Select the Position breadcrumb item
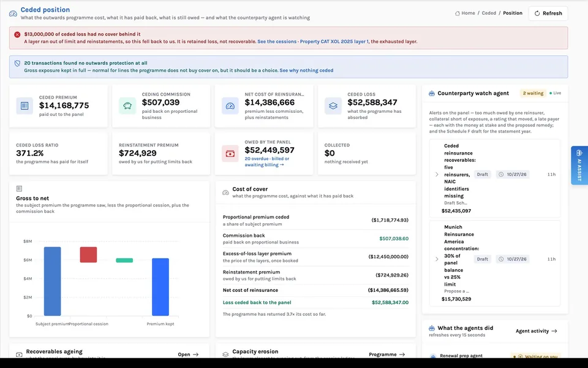The width and height of the screenshot is (588, 368). 513,13
